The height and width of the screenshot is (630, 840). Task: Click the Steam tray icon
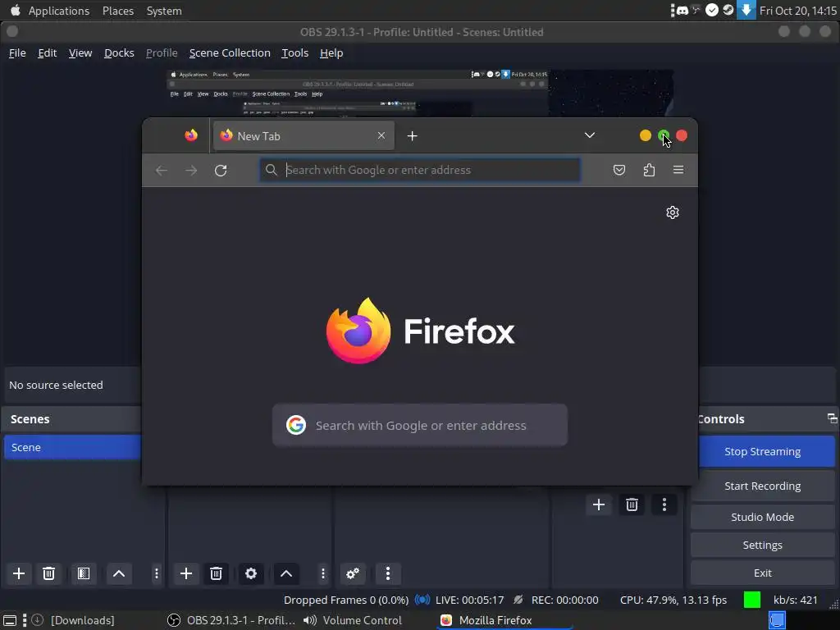728,10
